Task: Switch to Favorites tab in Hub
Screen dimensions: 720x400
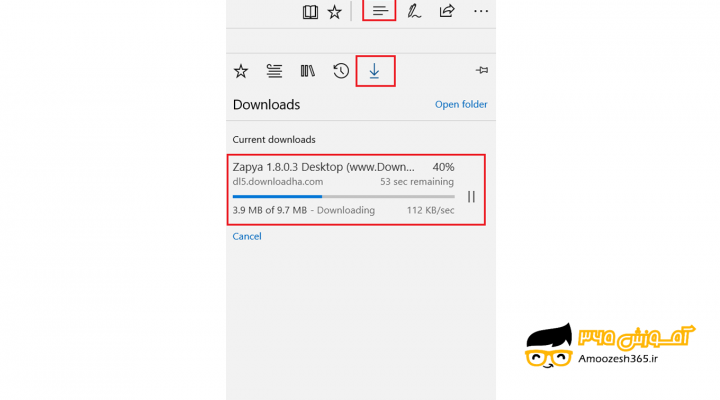Action: (241, 71)
